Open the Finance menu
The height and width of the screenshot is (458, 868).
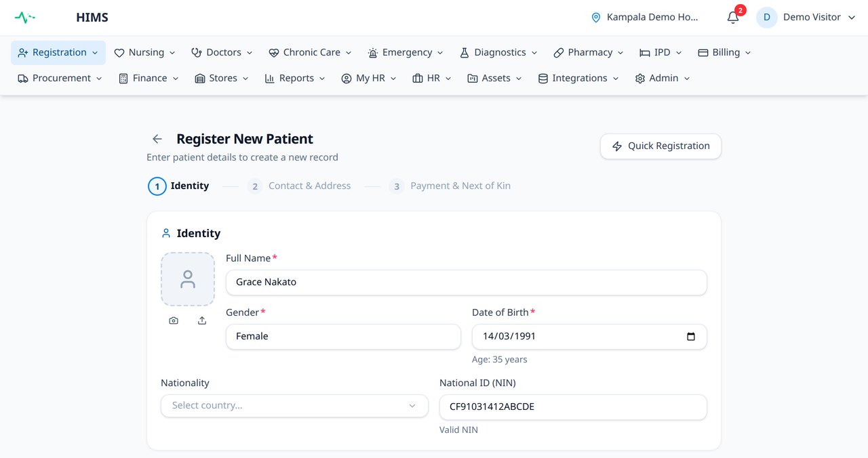[x=149, y=79]
